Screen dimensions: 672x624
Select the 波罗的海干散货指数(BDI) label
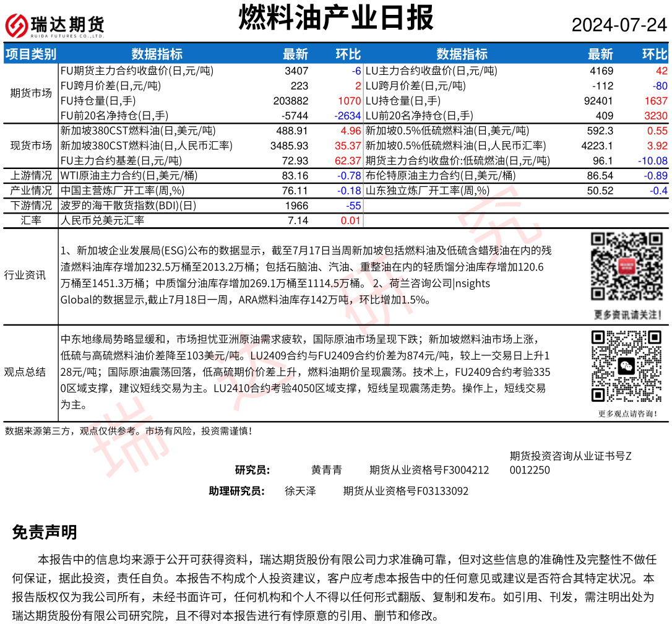click(128, 206)
